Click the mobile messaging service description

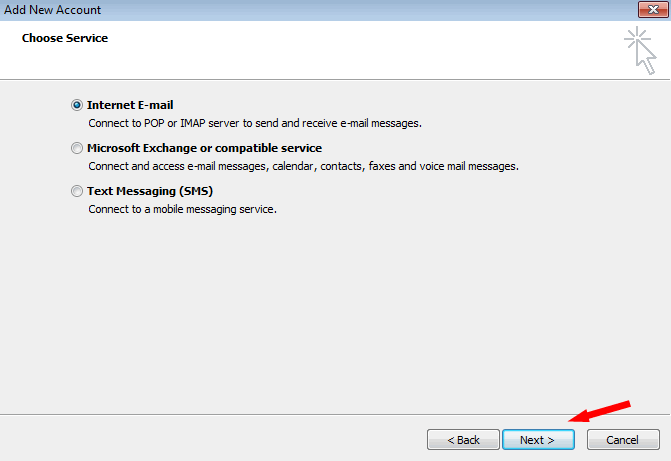tap(182, 209)
